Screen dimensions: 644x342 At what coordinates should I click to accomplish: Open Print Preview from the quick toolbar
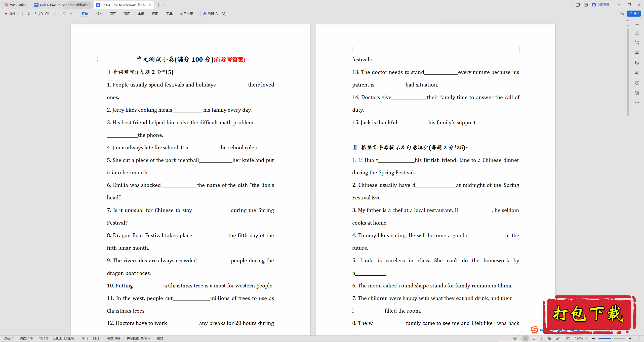click(47, 14)
